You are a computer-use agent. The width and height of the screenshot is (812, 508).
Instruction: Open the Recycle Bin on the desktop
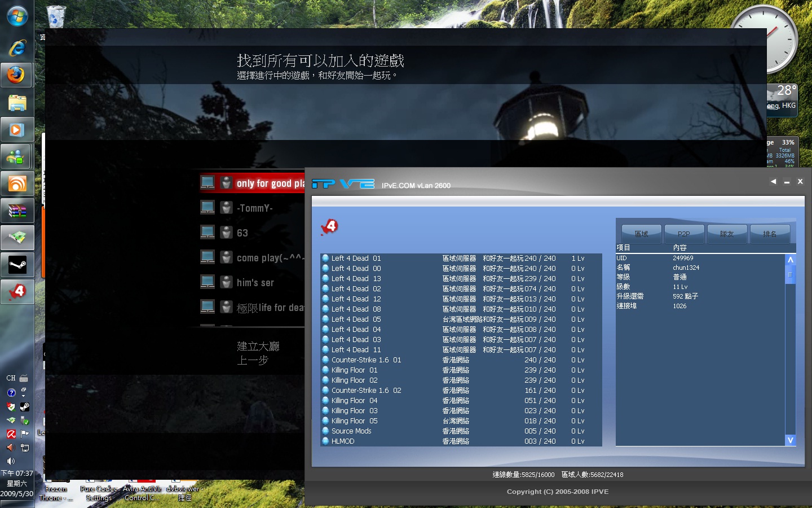[56, 16]
